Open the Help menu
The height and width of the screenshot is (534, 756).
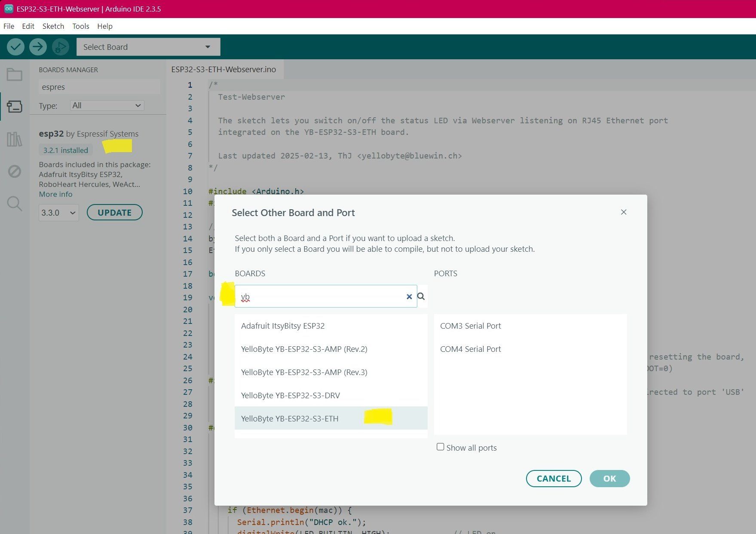pyautogui.click(x=105, y=26)
